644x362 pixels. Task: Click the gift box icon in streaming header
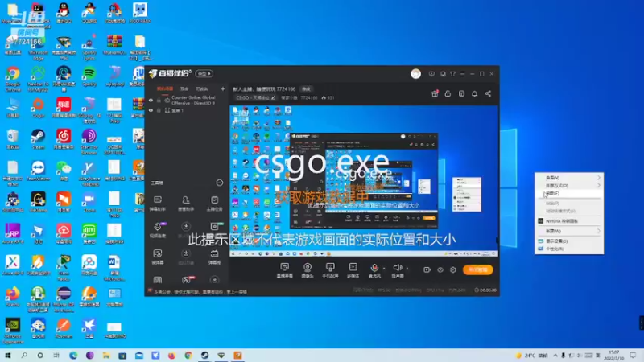(x=435, y=93)
